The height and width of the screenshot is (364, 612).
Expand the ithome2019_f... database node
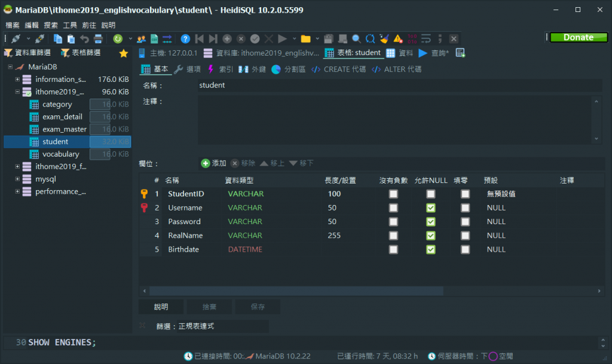click(x=17, y=166)
